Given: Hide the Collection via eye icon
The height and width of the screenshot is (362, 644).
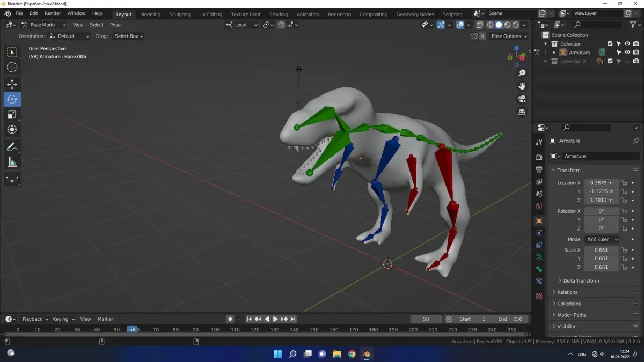Looking at the screenshot, I should (627, 44).
